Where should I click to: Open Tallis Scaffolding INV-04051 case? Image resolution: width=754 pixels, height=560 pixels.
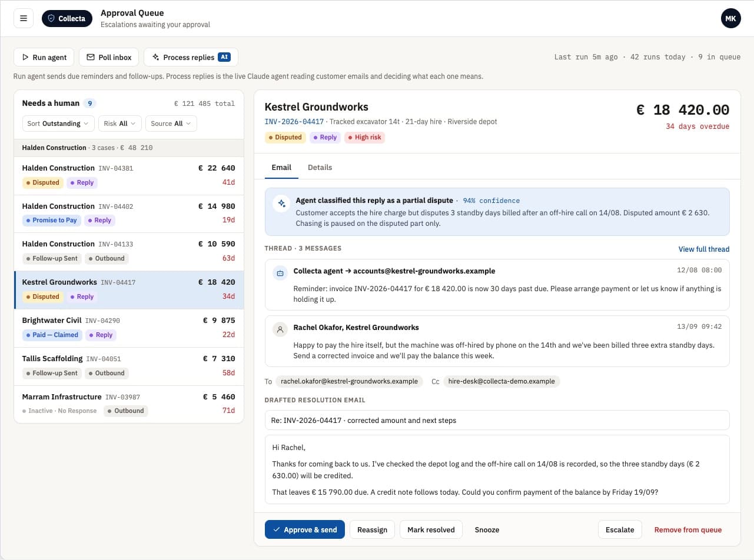click(128, 366)
